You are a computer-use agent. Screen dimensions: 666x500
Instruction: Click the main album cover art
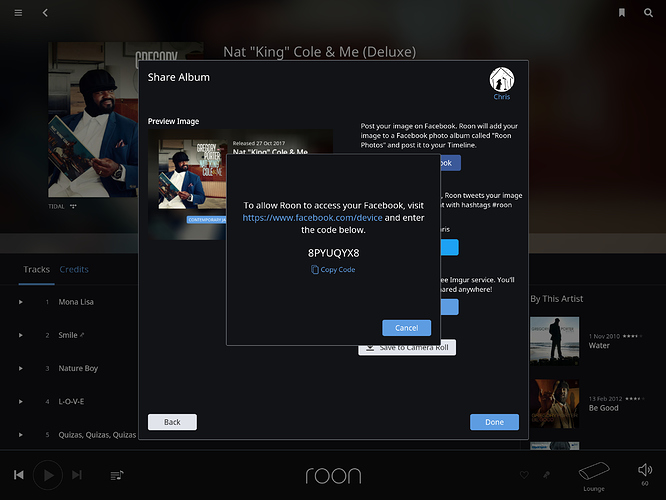(x=93, y=119)
